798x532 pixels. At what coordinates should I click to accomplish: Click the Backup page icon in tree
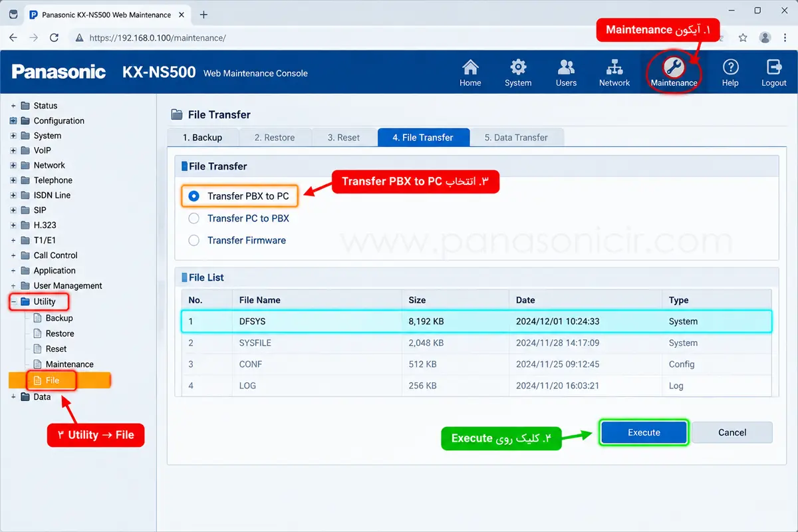click(x=38, y=318)
